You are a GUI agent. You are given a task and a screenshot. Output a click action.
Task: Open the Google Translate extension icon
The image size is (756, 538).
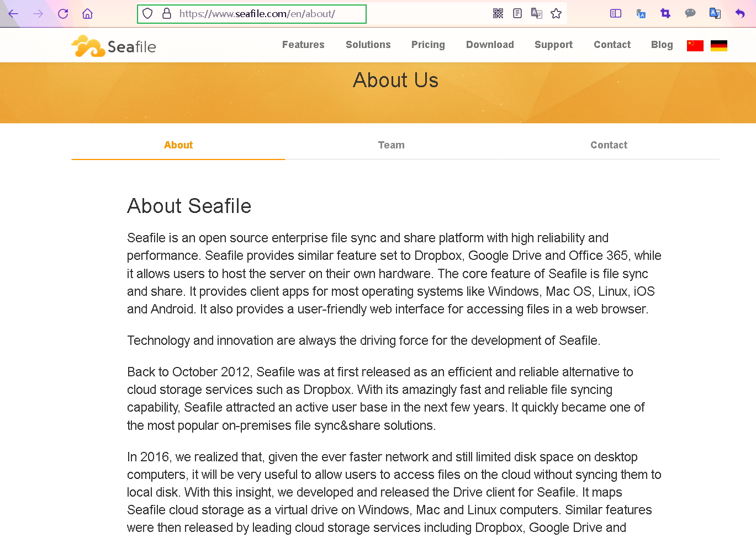(x=715, y=14)
